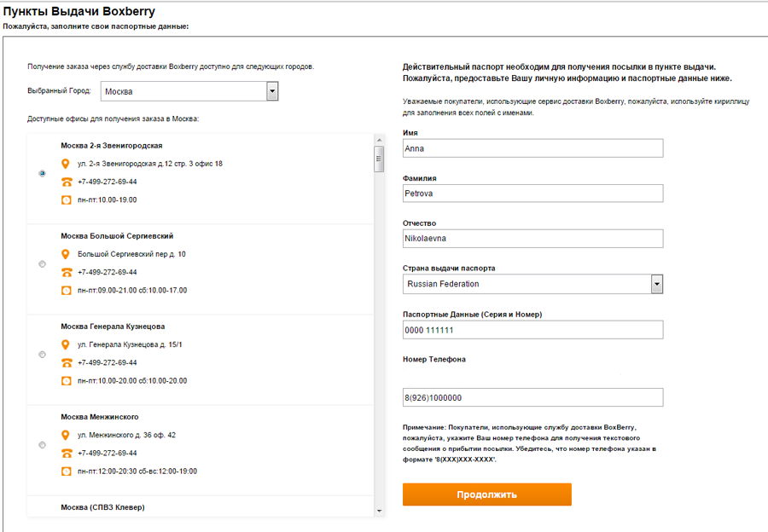
Task: Choose the Москва Генерала Кузнецова pickup point
Action: coord(42,355)
